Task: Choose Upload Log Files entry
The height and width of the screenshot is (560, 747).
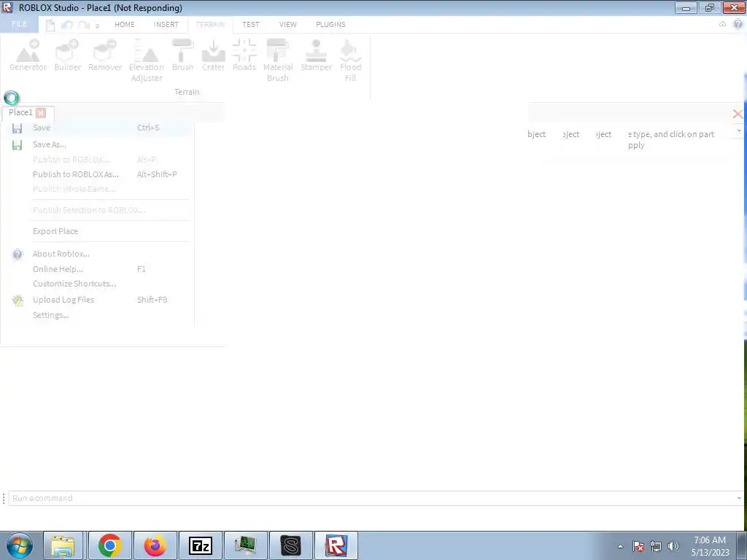Action: click(97, 300)
